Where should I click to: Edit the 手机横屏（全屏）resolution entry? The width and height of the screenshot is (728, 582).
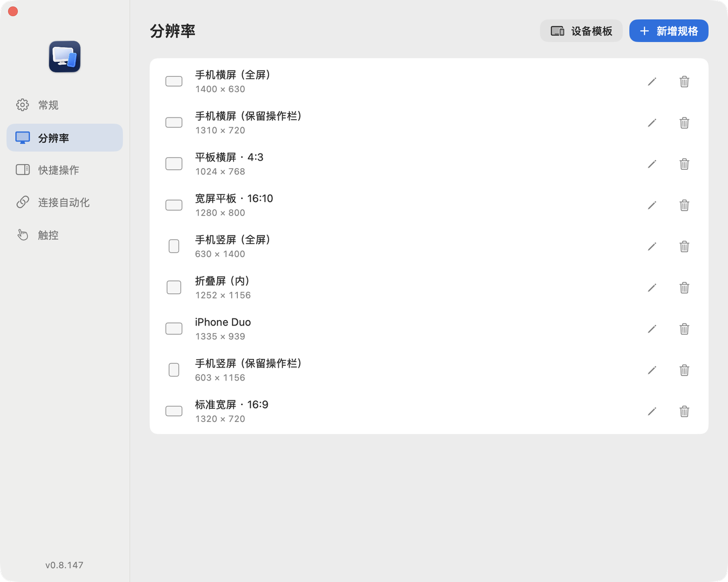click(x=652, y=81)
